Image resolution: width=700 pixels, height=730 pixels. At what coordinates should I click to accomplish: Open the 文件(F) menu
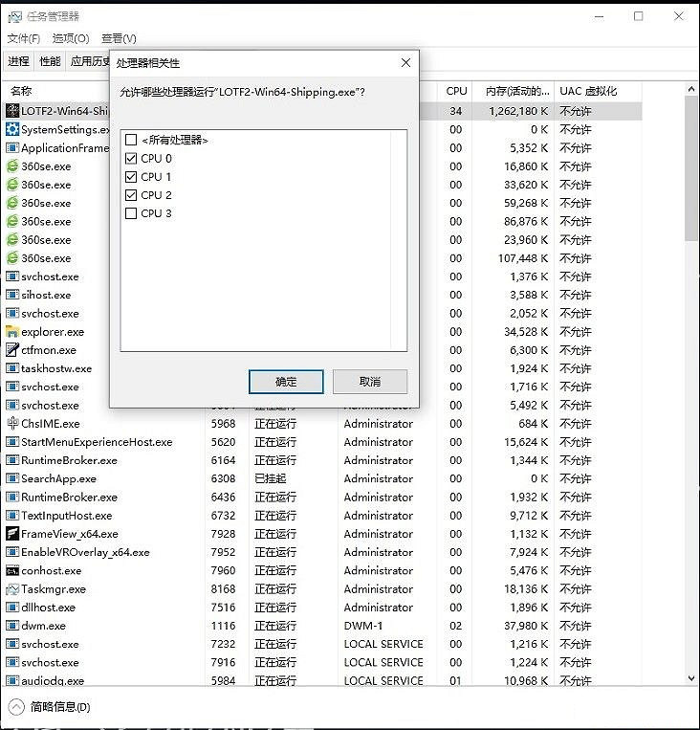tap(24, 38)
